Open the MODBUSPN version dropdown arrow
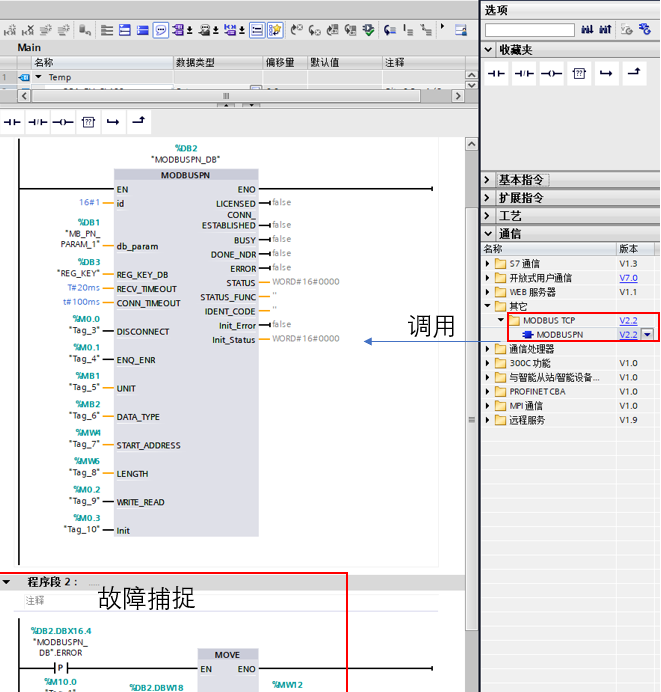Image resolution: width=661 pixels, height=692 pixels. (647, 335)
